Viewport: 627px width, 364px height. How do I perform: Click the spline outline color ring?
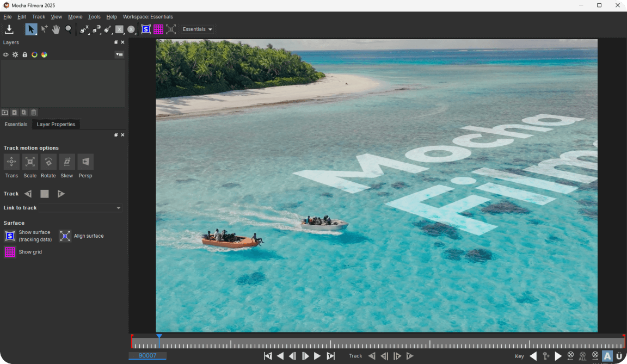(x=34, y=55)
